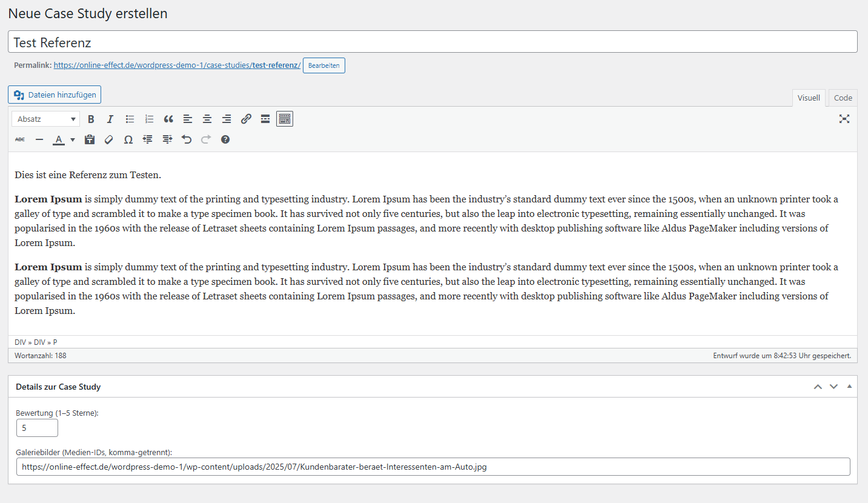Click the Dateien hinzufügen button
Image resolution: width=868 pixels, height=503 pixels.
[x=55, y=95]
